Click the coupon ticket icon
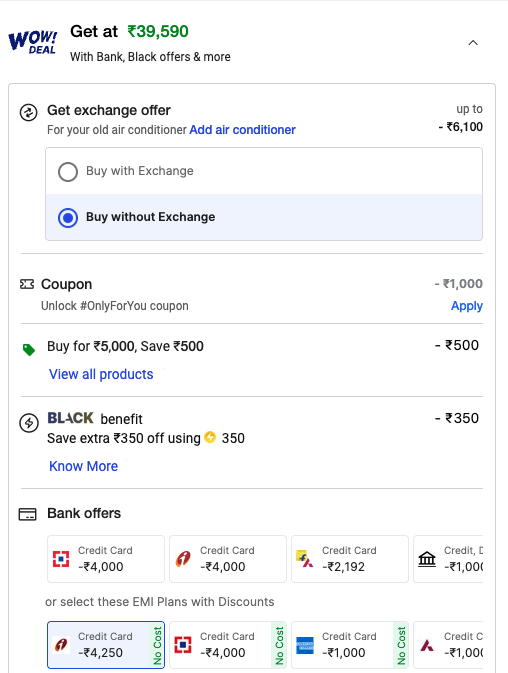The width and height of the screenshot is (508, 673). click(x=27, y=284)
